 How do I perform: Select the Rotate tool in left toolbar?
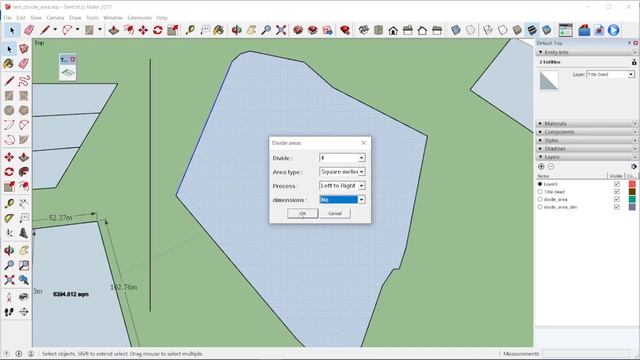point(9,172)
